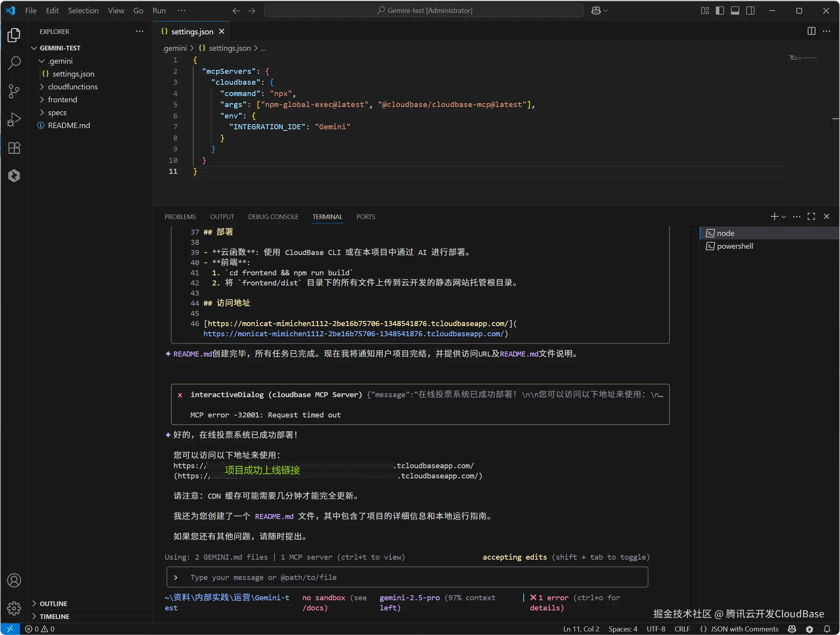
Task: Switch to the PROBLEMS tab
Action: [x=180, y=217]
